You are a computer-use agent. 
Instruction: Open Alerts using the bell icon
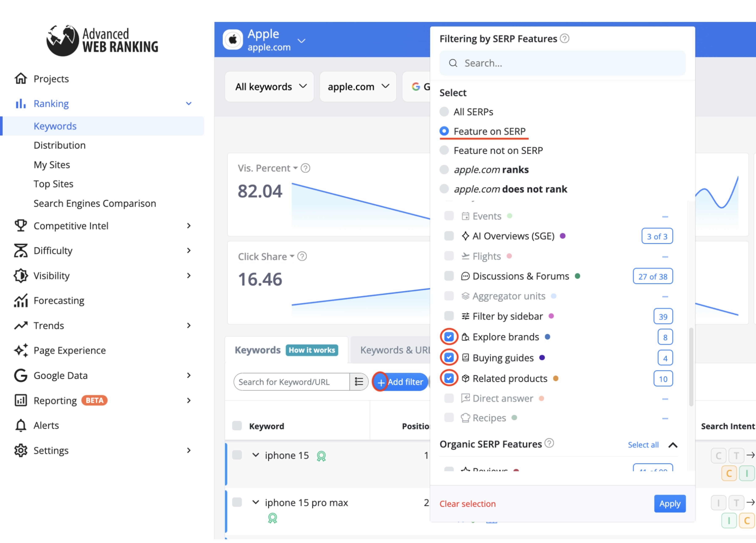coord(21,425)
